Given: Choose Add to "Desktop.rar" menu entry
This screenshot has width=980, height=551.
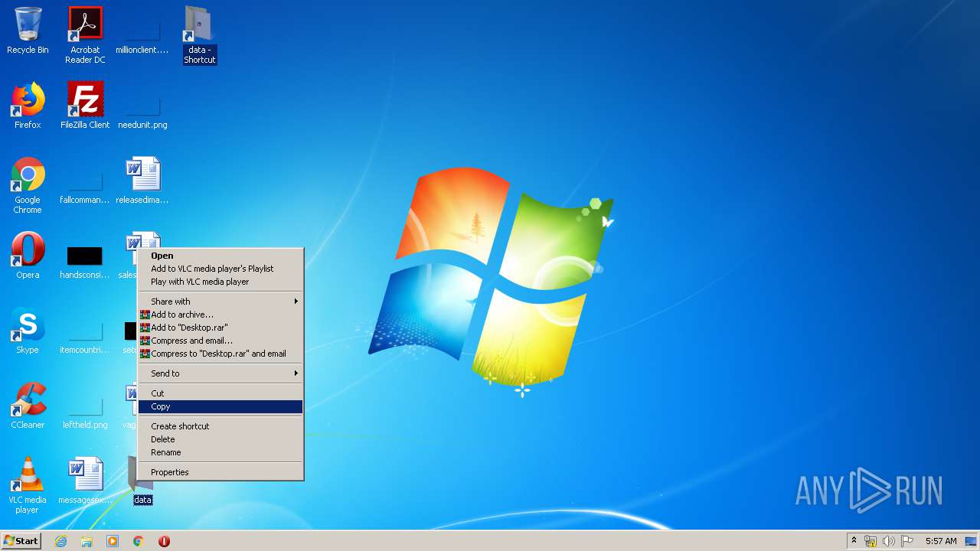Looking at the screenshot, I should point(220,328).
